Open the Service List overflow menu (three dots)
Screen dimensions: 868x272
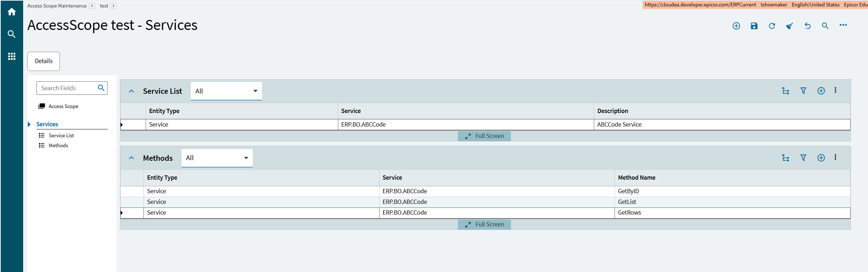(x=835, y=90)
